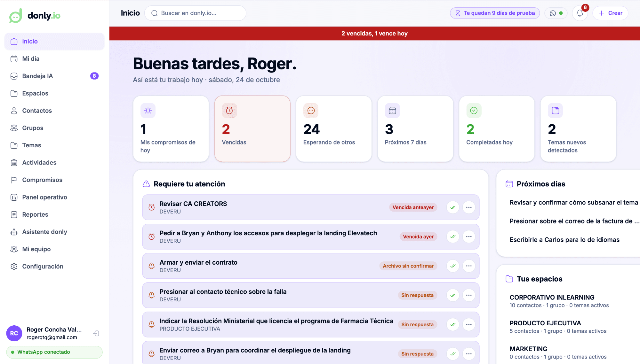Mark Armar y enviar el contrato done
Image resolution: width=640 pixels, height=364 pixels.
[x=453, y=266]
